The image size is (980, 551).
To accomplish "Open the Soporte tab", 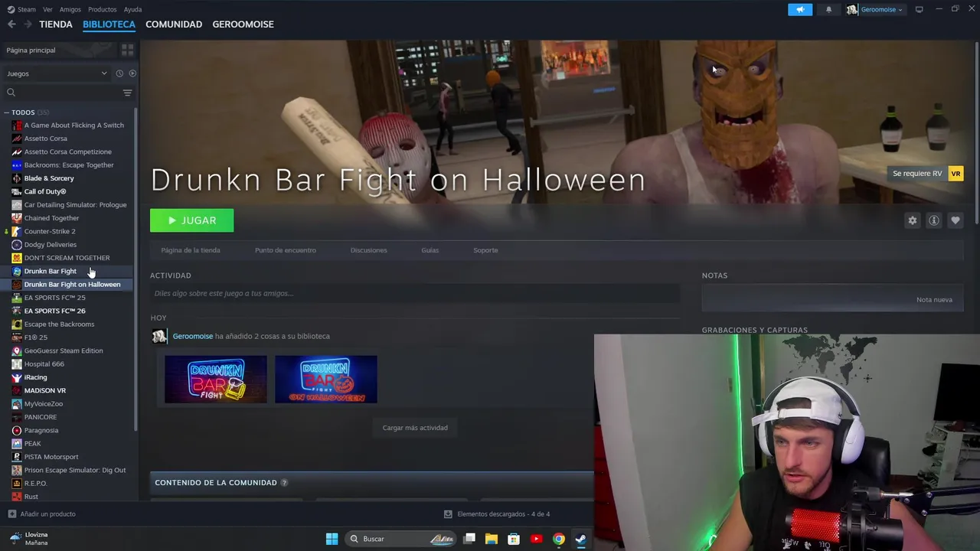I will pos(485,250).
